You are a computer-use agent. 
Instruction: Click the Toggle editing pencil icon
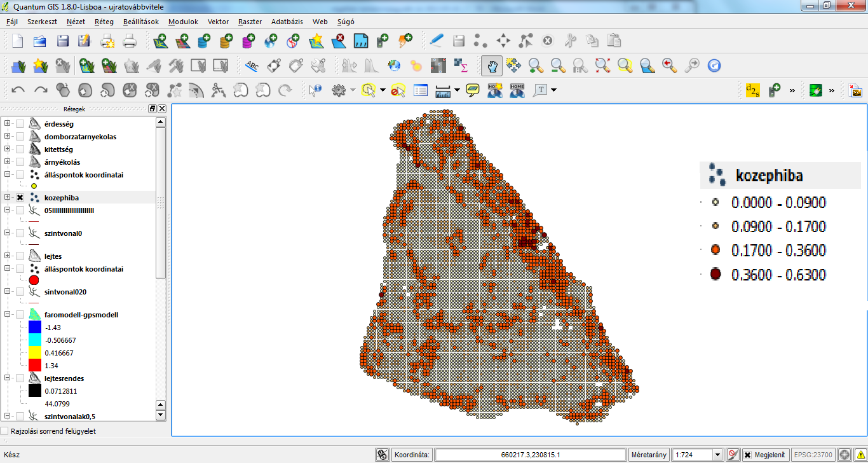coord(436,41)
